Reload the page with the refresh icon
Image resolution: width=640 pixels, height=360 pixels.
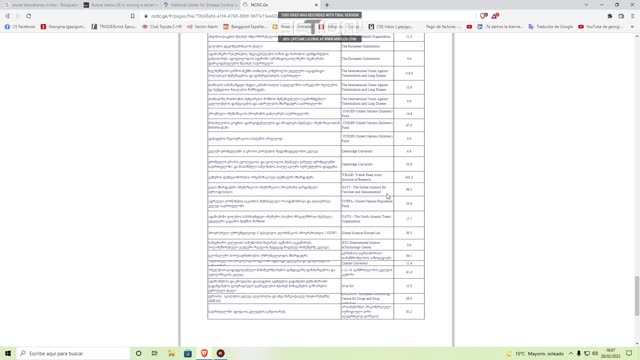29,16
